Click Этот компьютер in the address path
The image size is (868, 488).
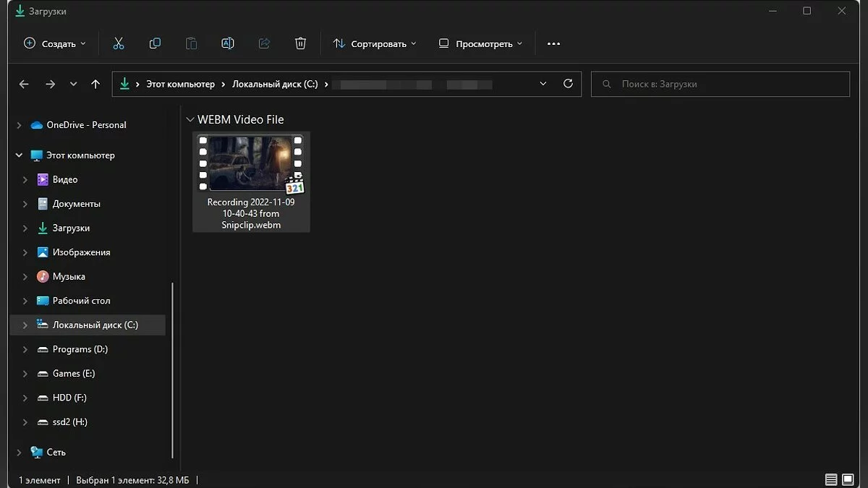(x=180, y=84)
